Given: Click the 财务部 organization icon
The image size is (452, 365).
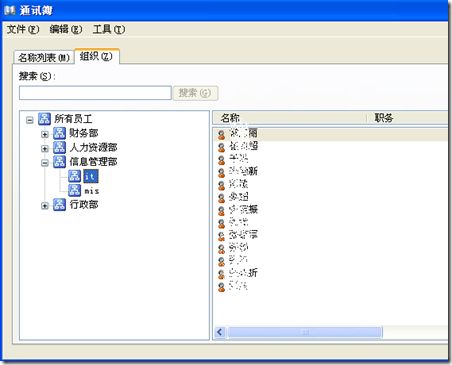Looking at the screenshot, I should [59, 133].
